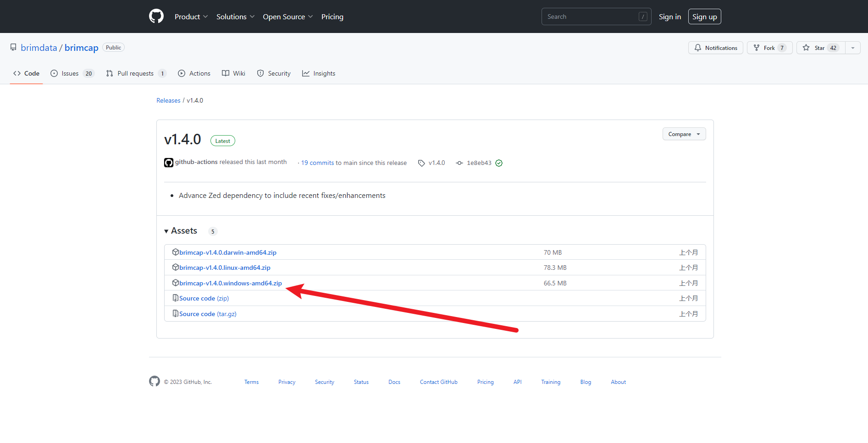Click the Fork button
The image size is (868, 443).
pyautogui.click(x=770, y=48)
